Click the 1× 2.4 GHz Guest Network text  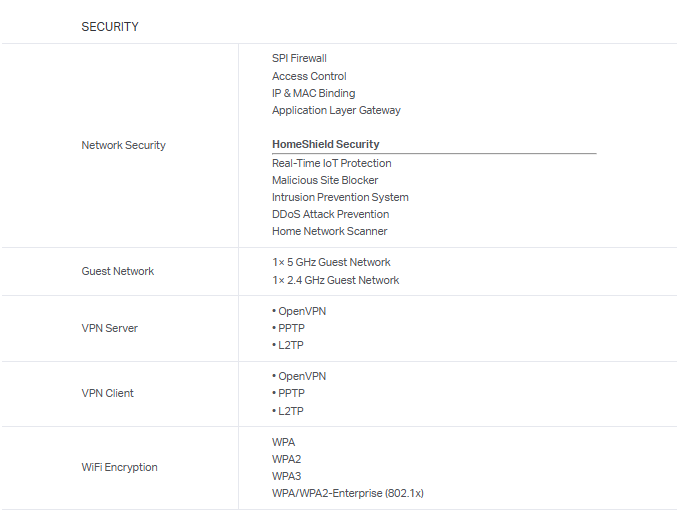point(335,280)
